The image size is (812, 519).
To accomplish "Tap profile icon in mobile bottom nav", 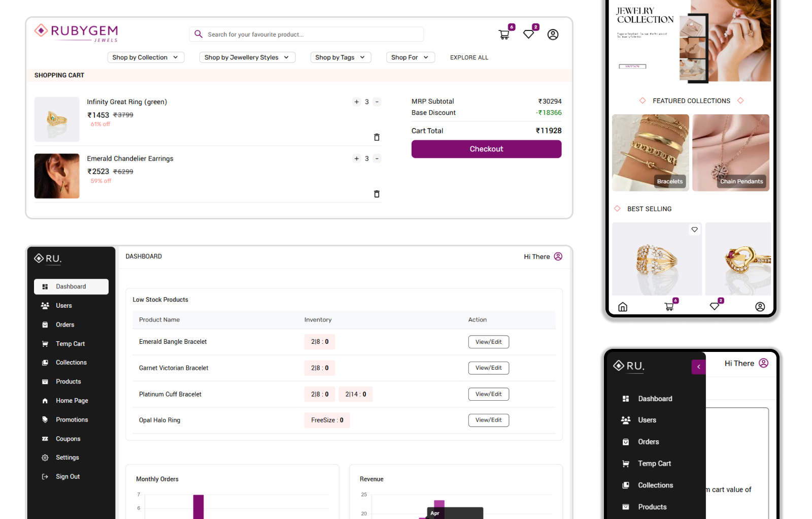I will coord(760,307).
